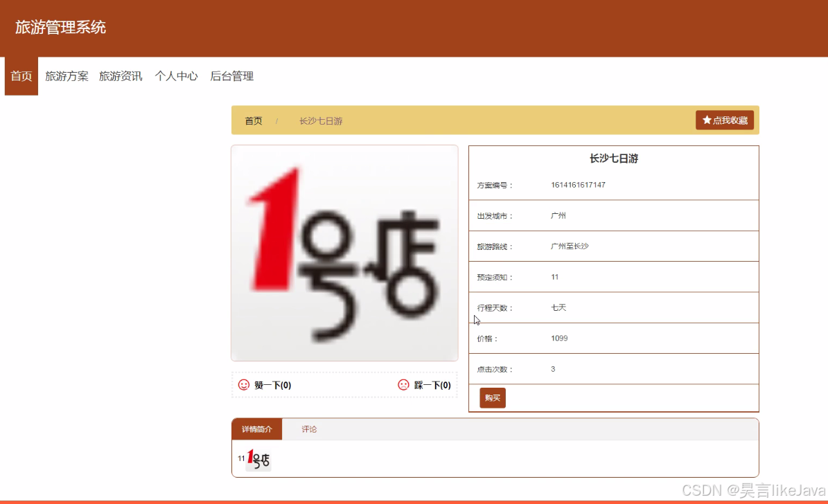Image resolution: width=828 pixels, height=504 pixels.
Task: Click the 点我收藏 favorite button text
Action: [730, 120]
